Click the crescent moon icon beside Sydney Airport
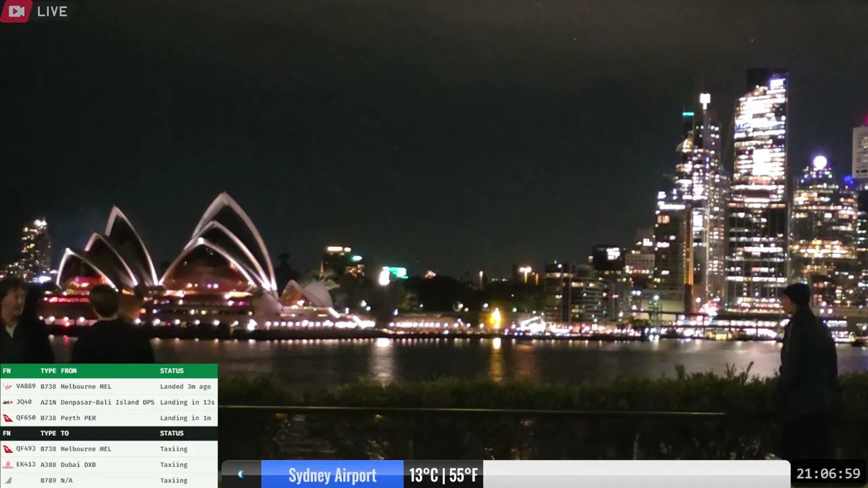Image resolution: width=868 pixels, height=488 pixels. (241, 474)
